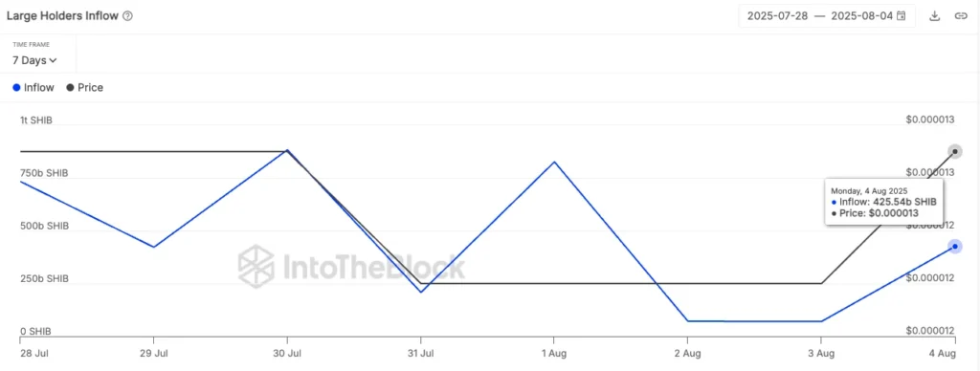
Task: Open the 7 Days time frame dropdown
Action: tap(34, 60)
